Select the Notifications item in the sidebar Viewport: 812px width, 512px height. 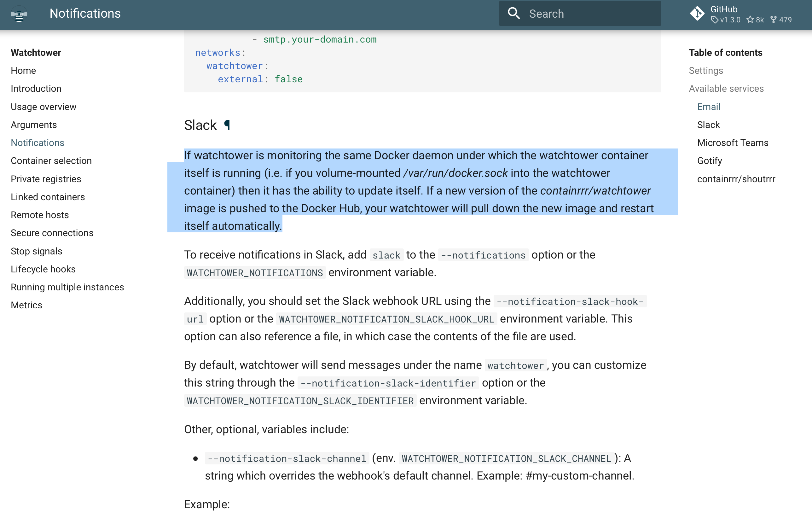click(x=38, y=143)
